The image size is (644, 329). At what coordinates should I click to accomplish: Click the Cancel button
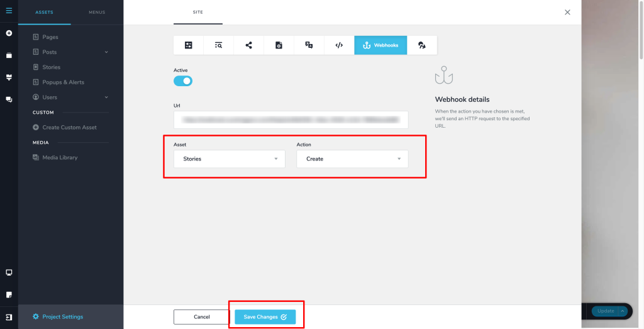tap(201, 317)
